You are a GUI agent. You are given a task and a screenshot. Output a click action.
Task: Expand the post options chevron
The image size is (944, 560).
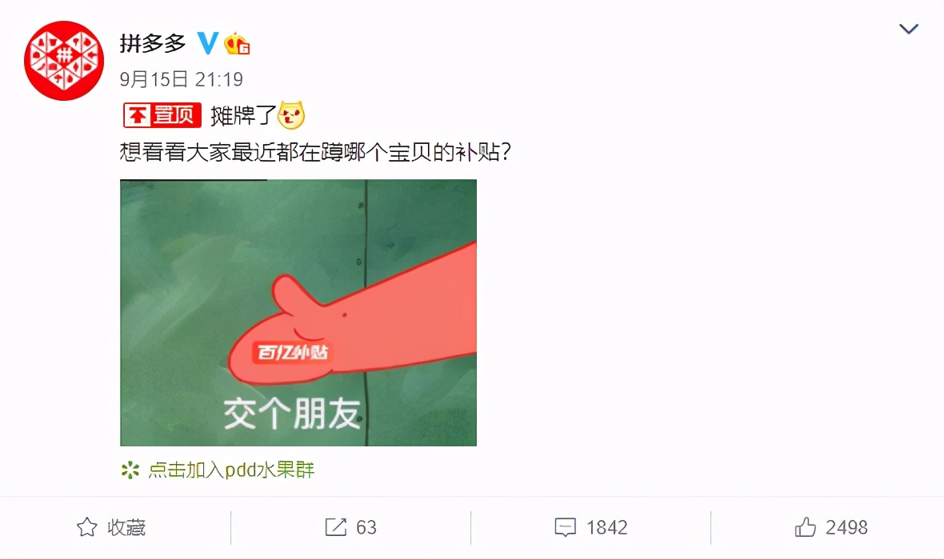[909, 29]
